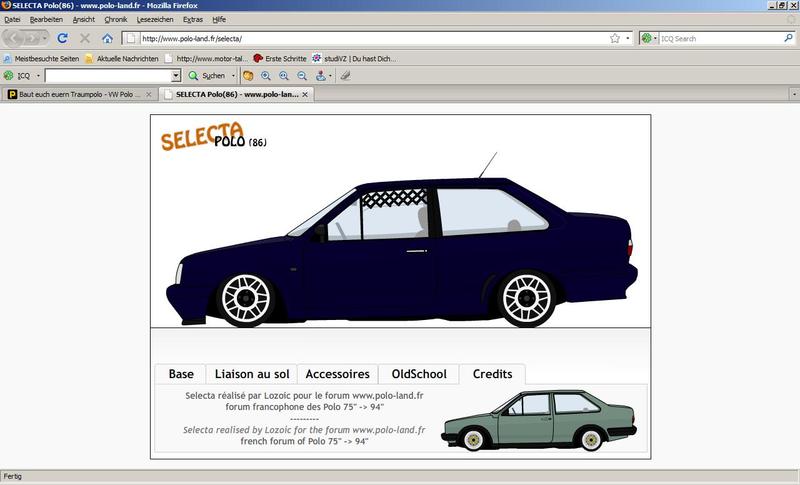800x485 pixels.
Task: Click the Stop loading X icon
Action: (85, 38)
